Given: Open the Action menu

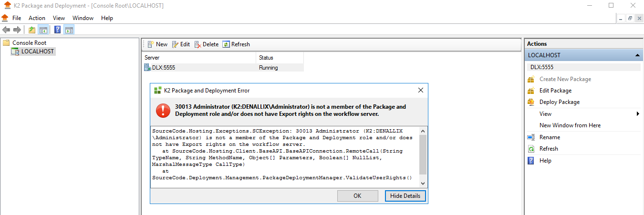Looking at the screenshot, I should coord(37,18).
